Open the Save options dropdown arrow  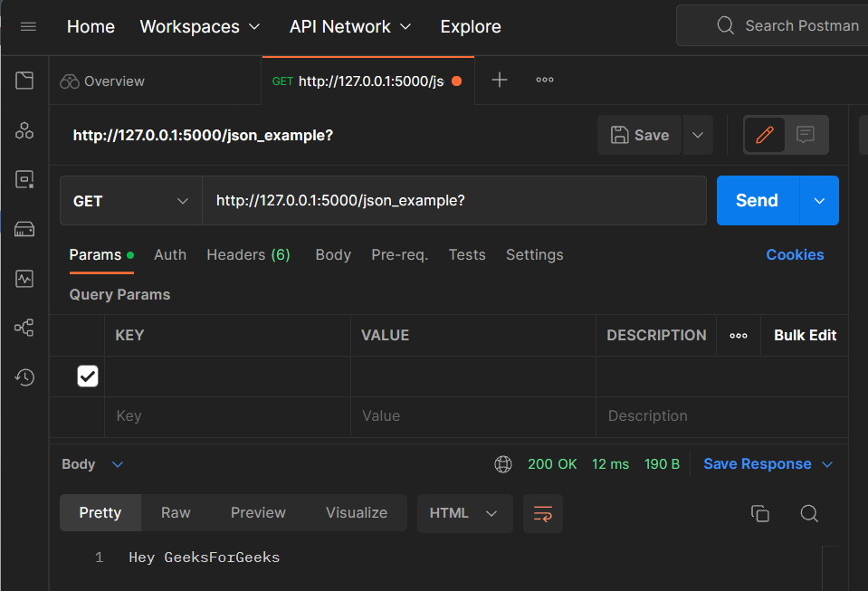[x=698, y=135]
